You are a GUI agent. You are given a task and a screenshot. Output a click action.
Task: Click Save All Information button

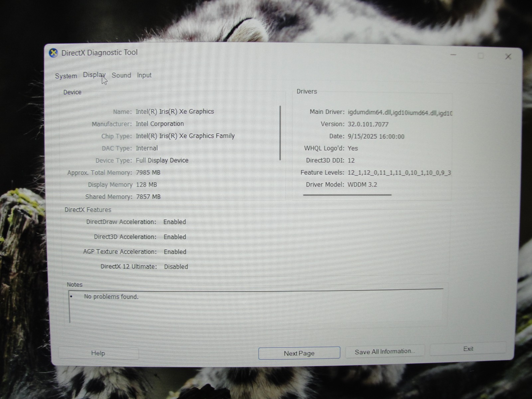(385, 351)
